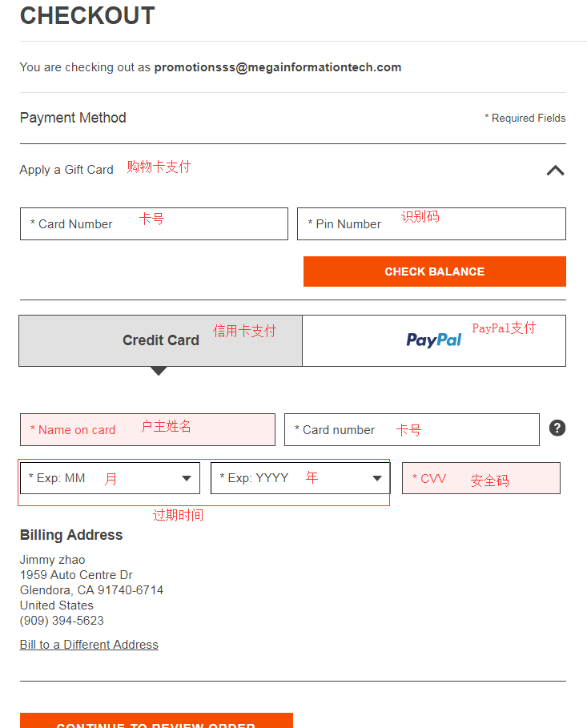Select the credit card number input

tap(412, 430)
